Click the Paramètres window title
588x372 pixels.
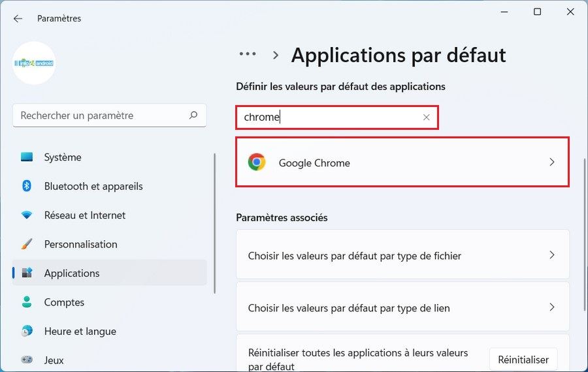click(x=59, y=18)
